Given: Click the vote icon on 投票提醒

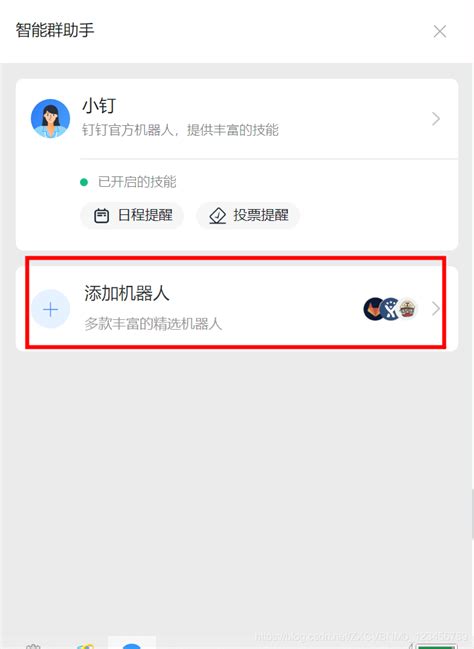Looking at the screenshot, I should [217, 216].
